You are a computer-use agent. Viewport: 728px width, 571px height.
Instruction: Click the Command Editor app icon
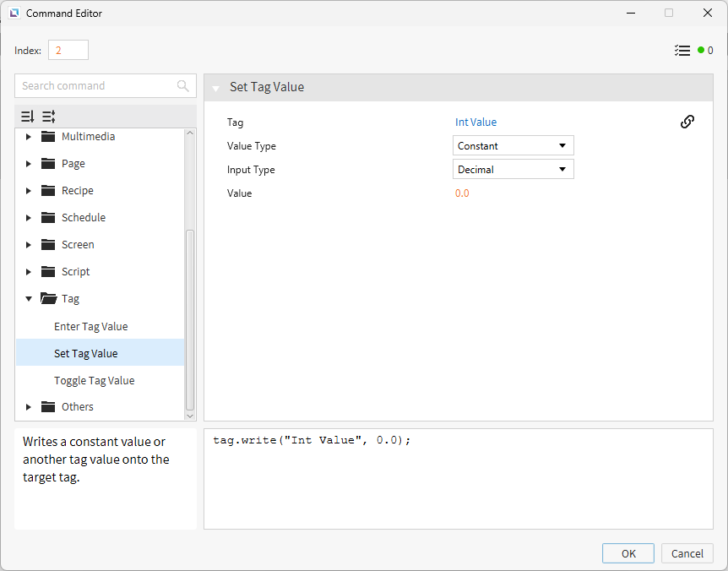[x=14, y=13]
